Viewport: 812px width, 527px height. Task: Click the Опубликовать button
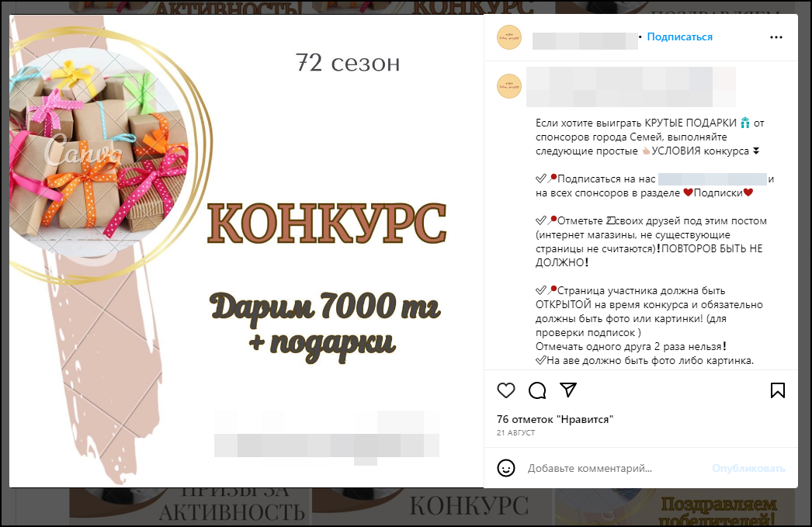point(748,468)
